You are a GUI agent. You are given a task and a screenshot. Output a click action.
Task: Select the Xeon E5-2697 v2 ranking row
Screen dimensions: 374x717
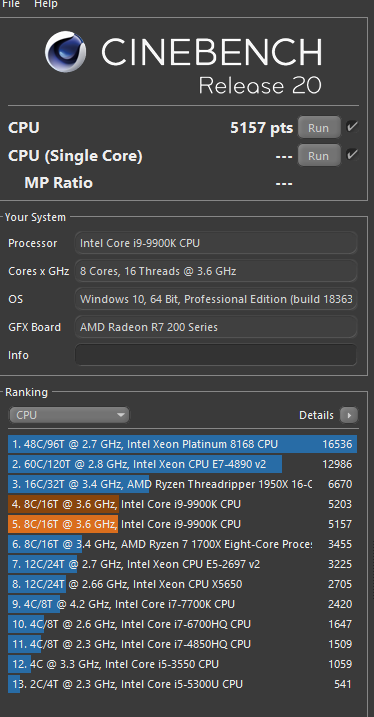182,564
